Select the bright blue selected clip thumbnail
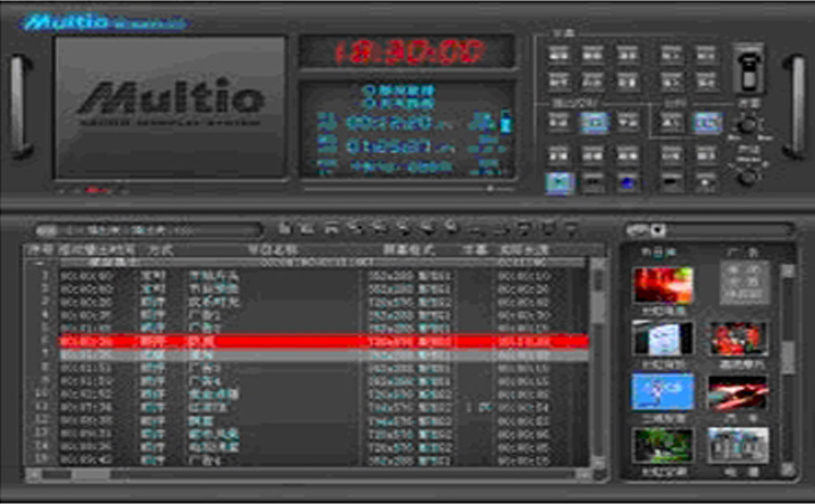 pyautogui.click(x=663, y=391)
